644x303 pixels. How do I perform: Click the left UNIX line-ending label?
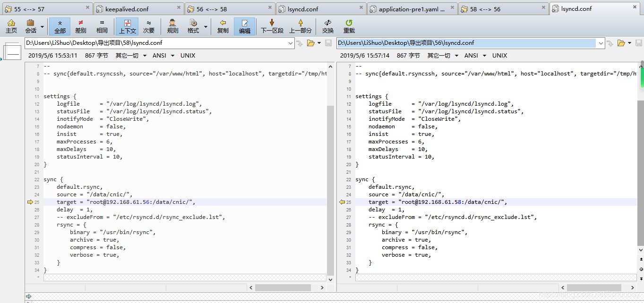click(188, 55)
